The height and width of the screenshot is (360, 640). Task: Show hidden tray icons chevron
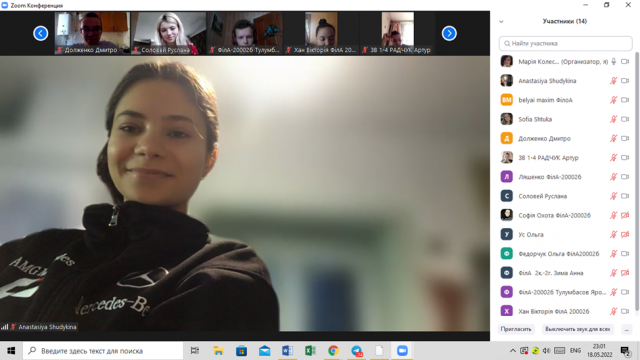click(x=513, y=351)
